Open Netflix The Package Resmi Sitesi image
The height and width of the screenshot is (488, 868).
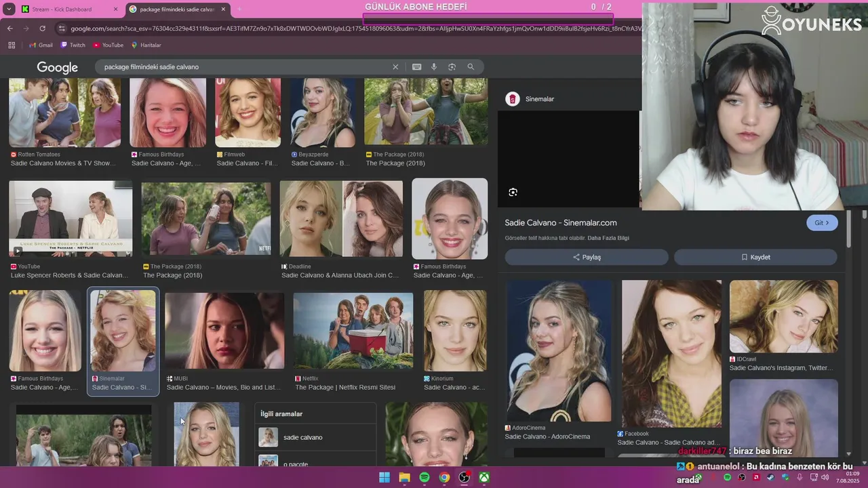(x=353, y=342)
